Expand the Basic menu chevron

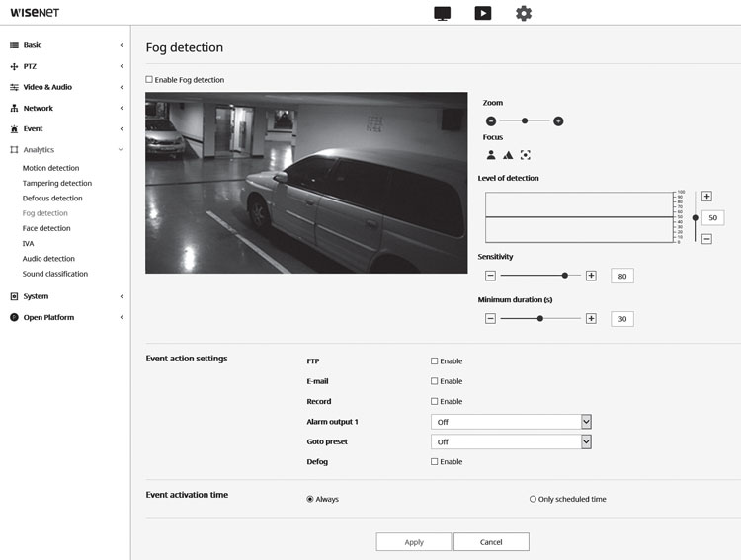coord(122,45)
